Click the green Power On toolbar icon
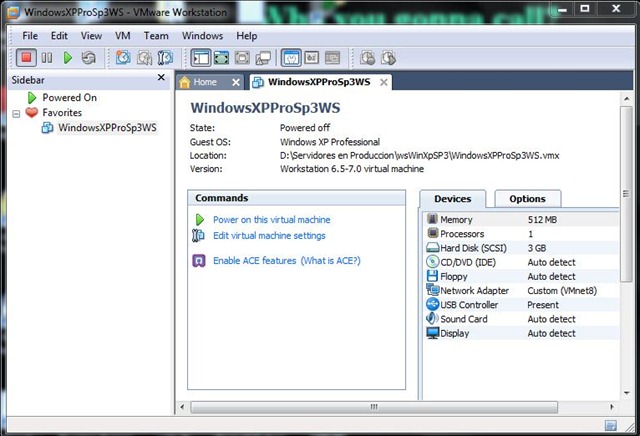The image size is (640, 436). click(68, 58)
